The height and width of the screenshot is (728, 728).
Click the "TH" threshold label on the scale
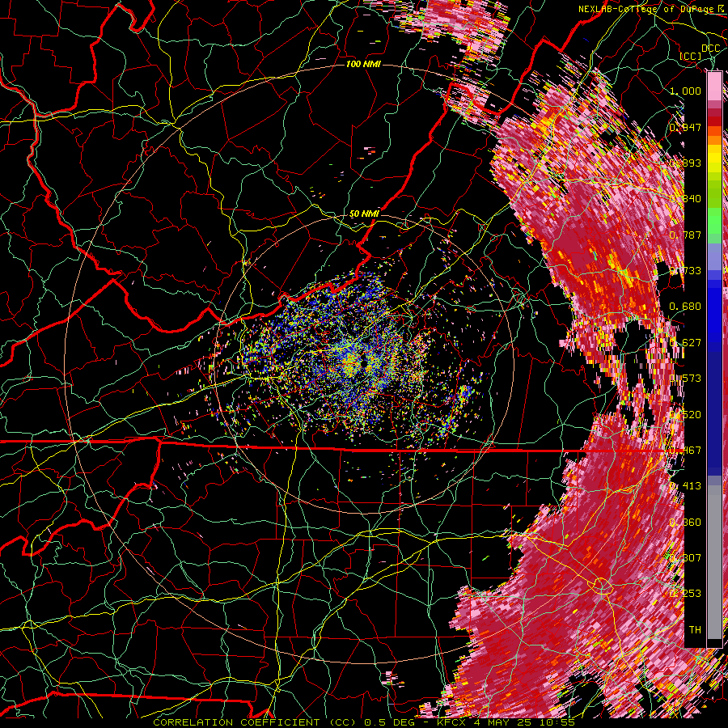695,630
